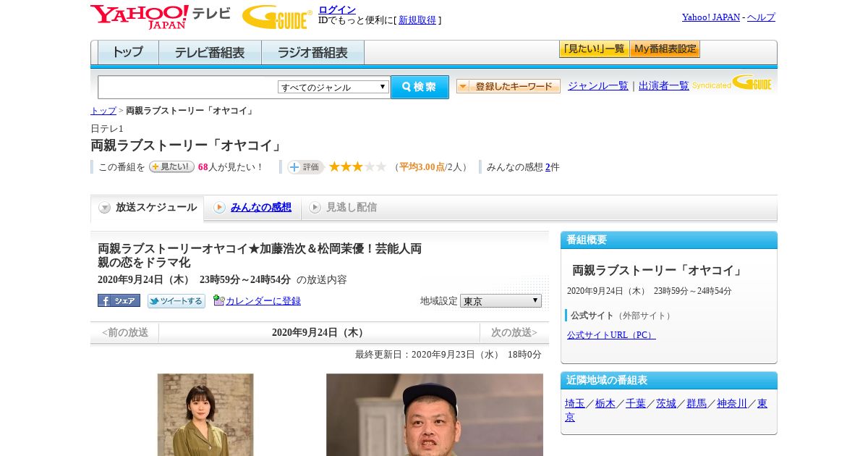This screenshot has width=868, height=456.
Task: Go to <前の放送 previous broadcast
Action: click(125, 333)
